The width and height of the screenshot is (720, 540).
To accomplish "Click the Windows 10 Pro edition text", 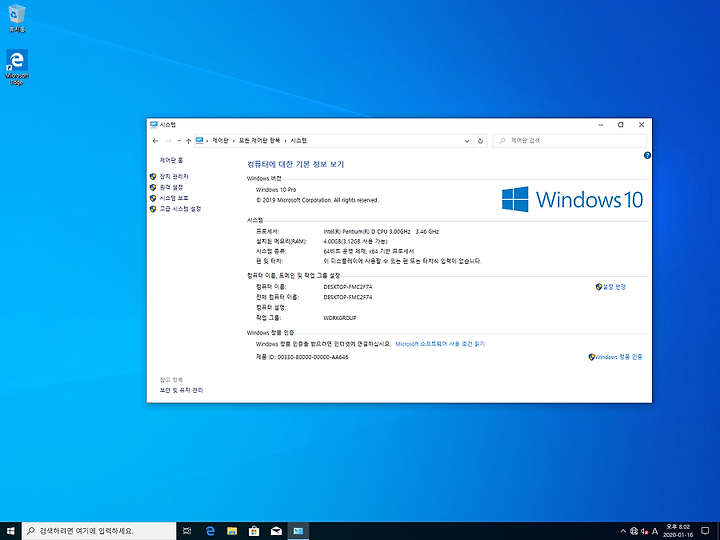I will [276, 190].
